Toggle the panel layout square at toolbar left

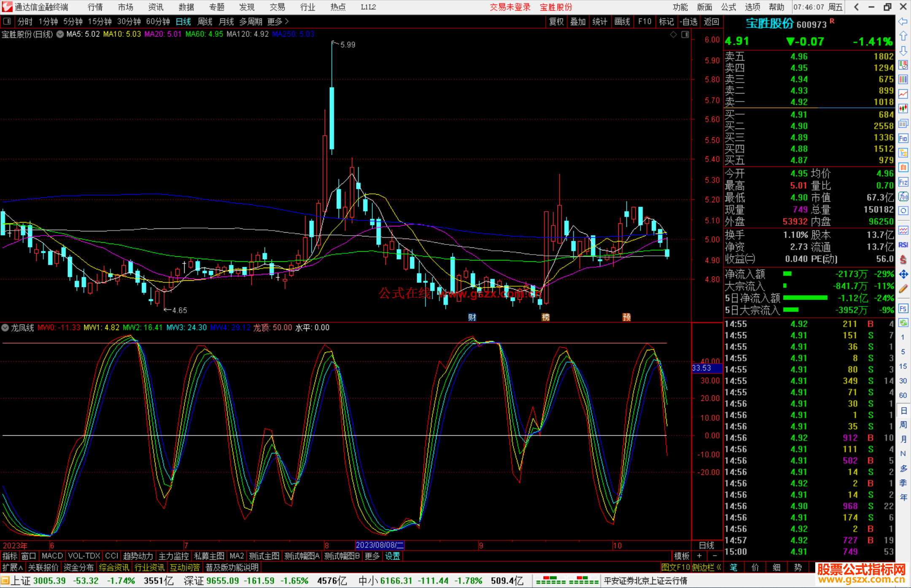7,21
